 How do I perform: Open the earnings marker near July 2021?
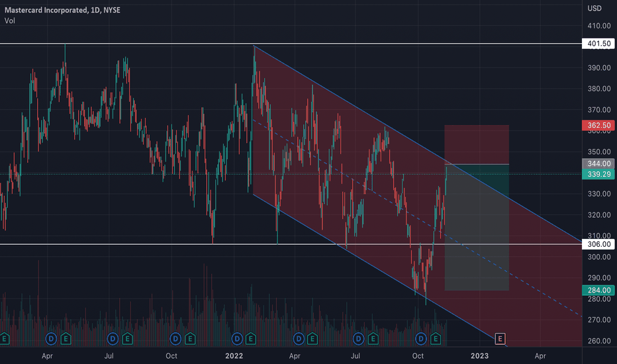pyautogui.click(x=127, y=338)
